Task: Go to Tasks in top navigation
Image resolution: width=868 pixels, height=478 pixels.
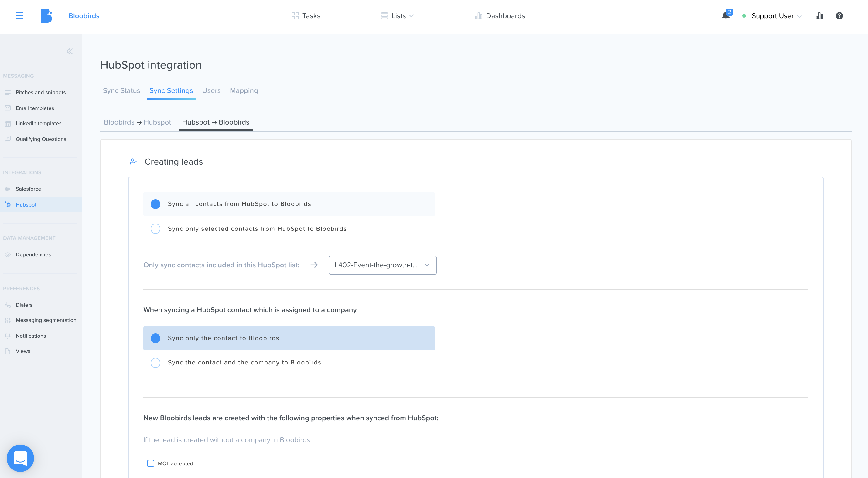Action: pos(306,16)
